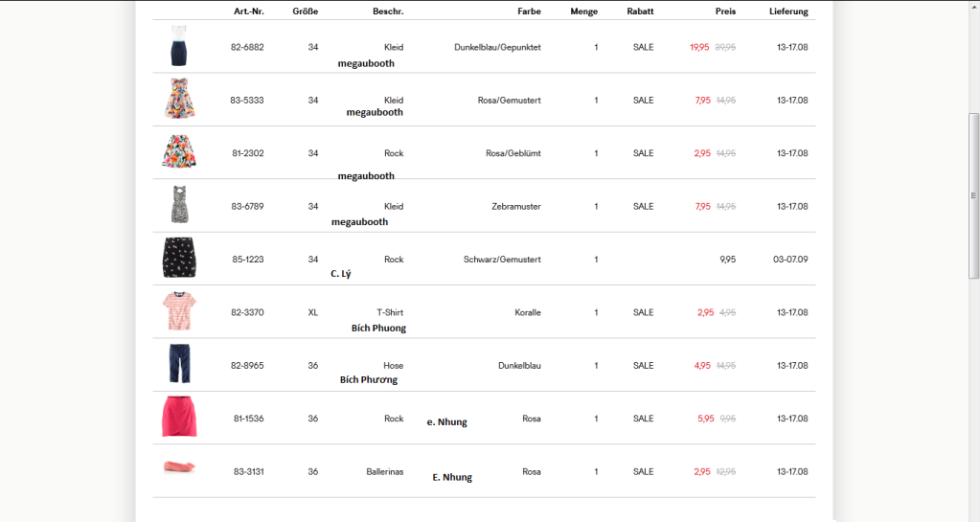Image resolution: width=980 pixels, height=522 pixels.
Task: Open the dark blue dotted dress thumbnail
Action: 179,46
